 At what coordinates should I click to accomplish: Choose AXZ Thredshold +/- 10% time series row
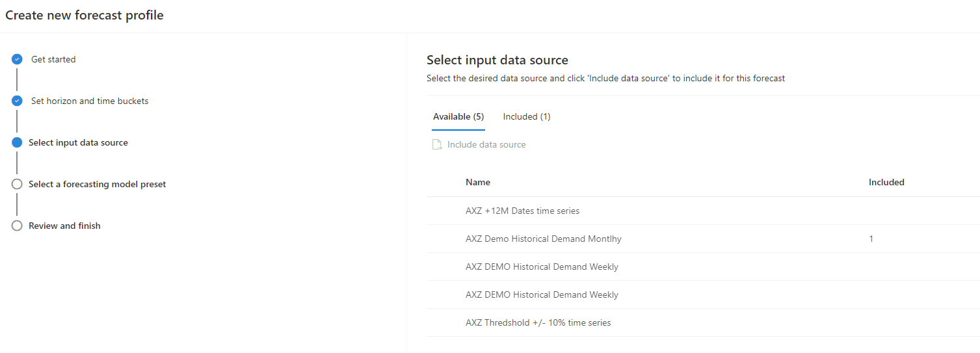538,322
